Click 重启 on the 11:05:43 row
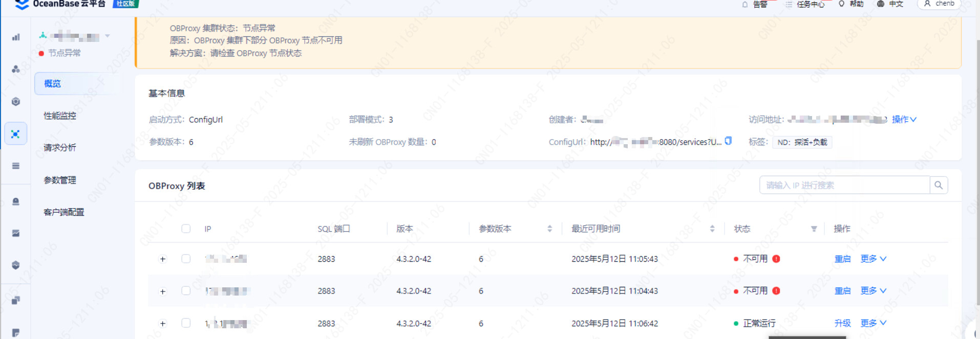Screen dimensions: 980x339 pyautogui.click(x=842, y=259)
